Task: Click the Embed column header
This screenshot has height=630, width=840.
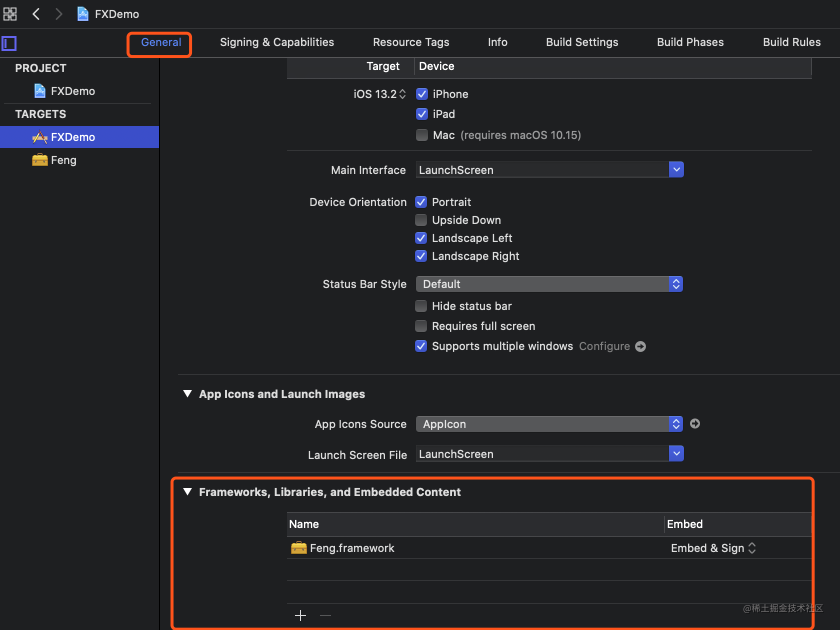Action: point(738,524)
